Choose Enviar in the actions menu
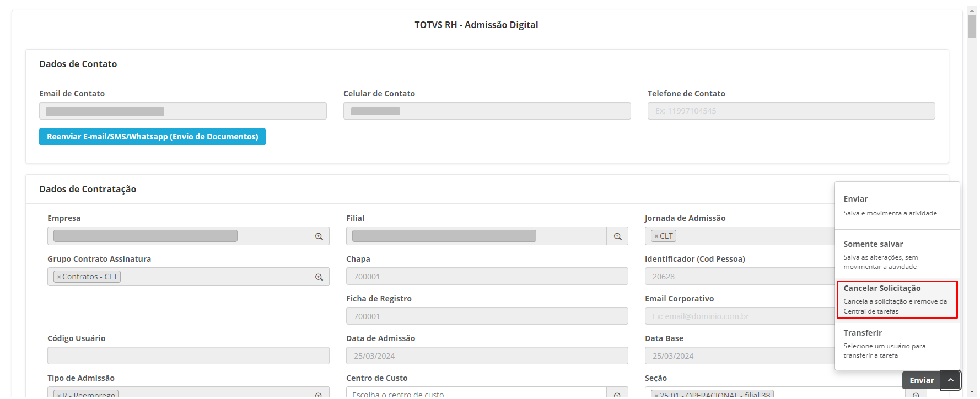 click(x=897, y=206)
